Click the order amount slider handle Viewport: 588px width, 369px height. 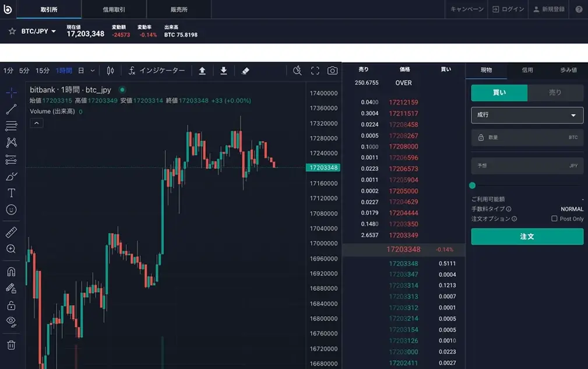[473, 185]
